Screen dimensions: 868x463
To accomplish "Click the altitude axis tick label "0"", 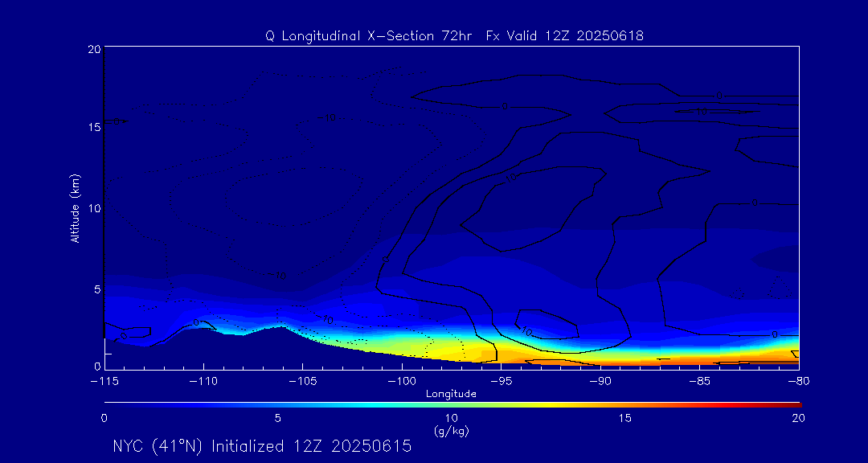I will 97,366.
